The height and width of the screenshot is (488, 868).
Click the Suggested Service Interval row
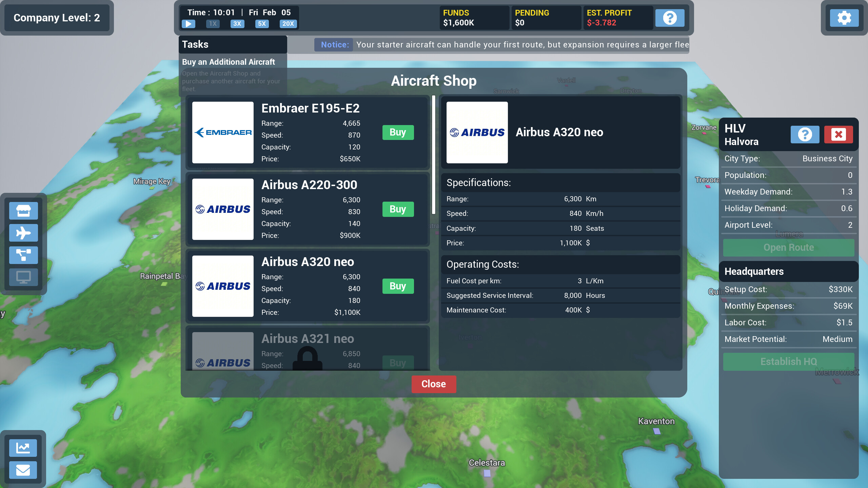[560, 296]
